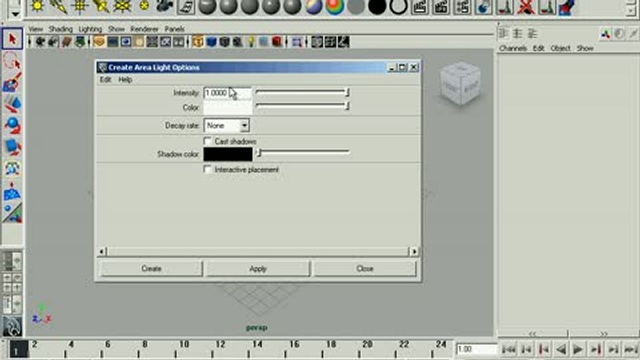The height and width of the screenshot is (360, 640).
Task: Open the viewport Lighting menu
Action: [90, 29]
